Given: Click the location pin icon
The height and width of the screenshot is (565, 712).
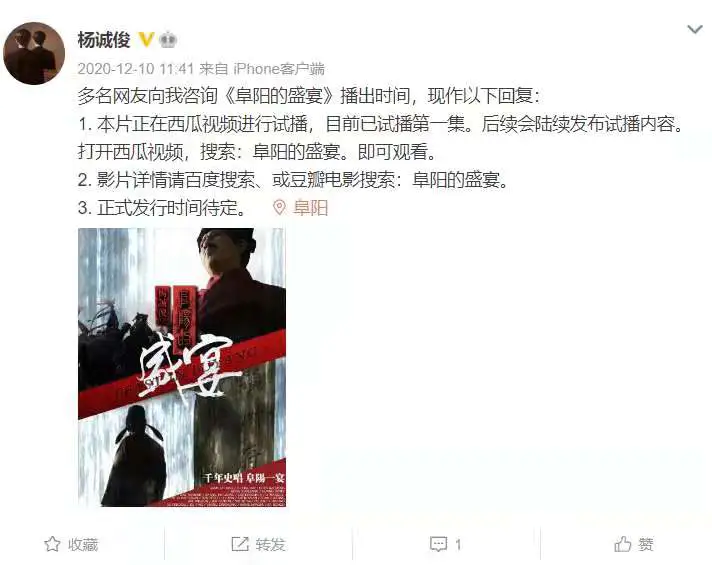Looking at the screenshot, I should [279, 208].
